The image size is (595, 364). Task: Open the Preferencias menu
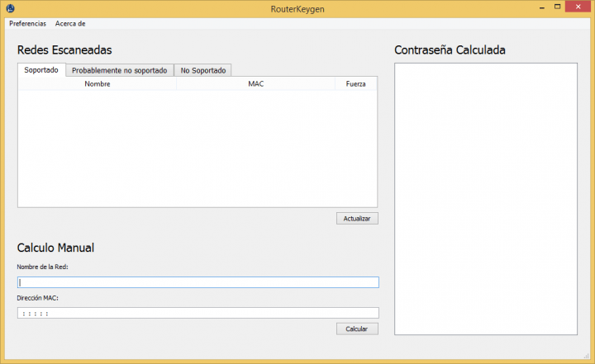pyautogui.click(x=28, y=23)
